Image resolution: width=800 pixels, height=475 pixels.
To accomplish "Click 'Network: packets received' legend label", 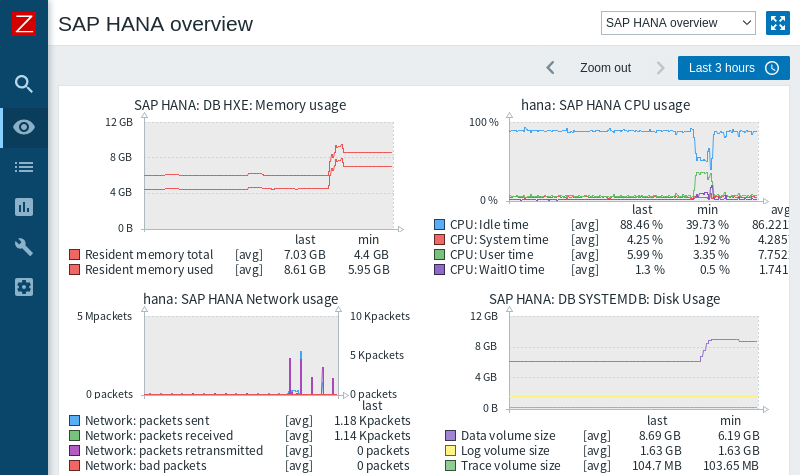I will [159, 436].
